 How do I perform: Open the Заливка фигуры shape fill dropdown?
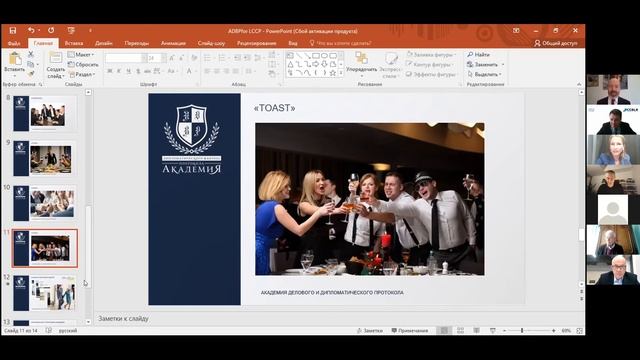431,54
